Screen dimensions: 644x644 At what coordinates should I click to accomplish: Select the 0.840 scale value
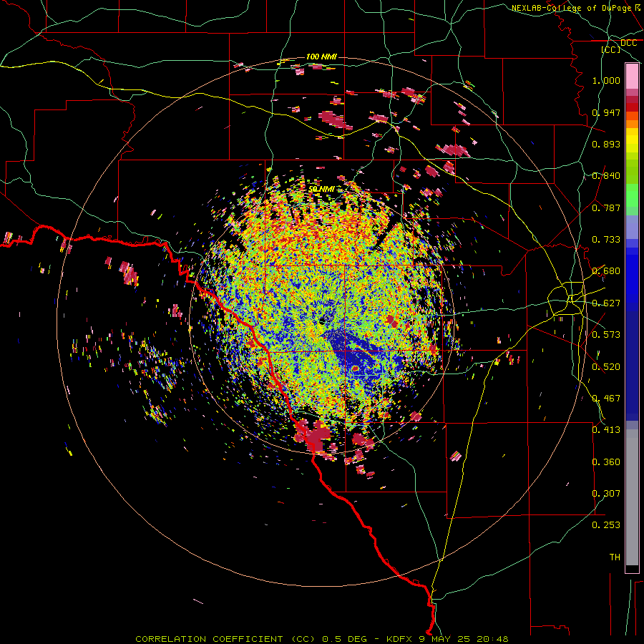[x=606, y=176]
